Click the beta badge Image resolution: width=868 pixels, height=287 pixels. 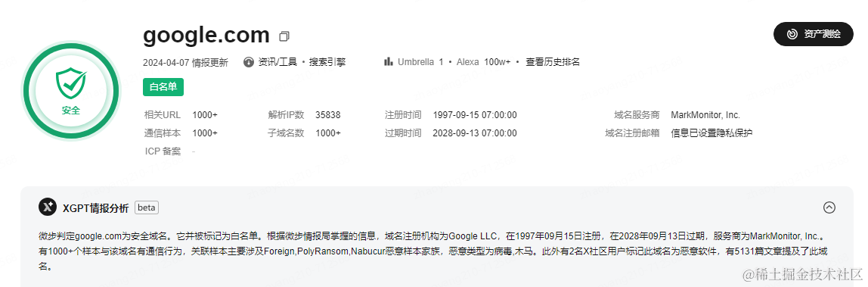pos(147,207)
